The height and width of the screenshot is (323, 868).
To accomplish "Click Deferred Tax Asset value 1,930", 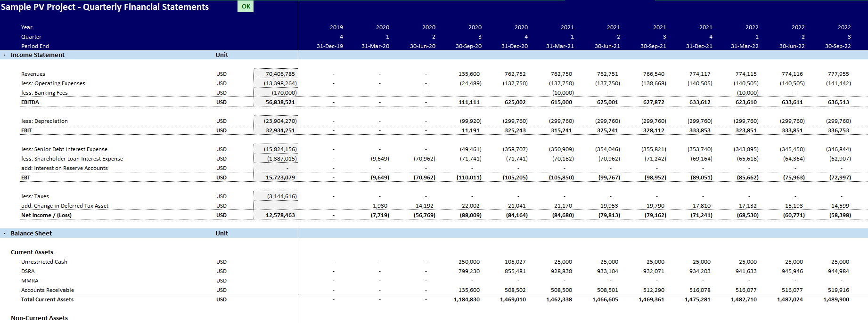I will pos(380,206).
